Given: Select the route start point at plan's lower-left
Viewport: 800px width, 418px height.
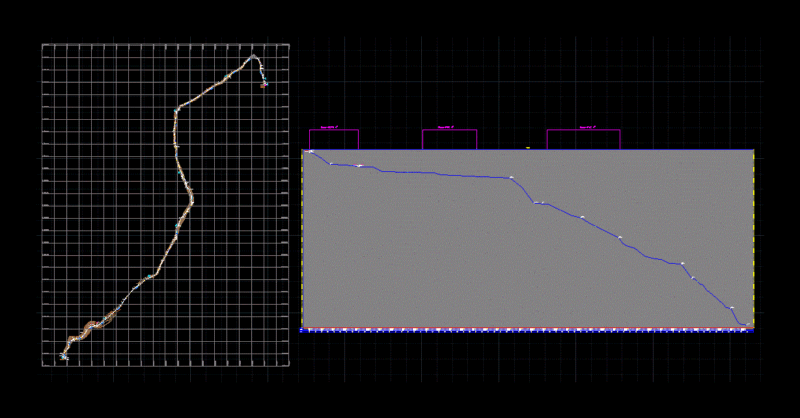Looking at the screenshot, I should click(63, 357).
